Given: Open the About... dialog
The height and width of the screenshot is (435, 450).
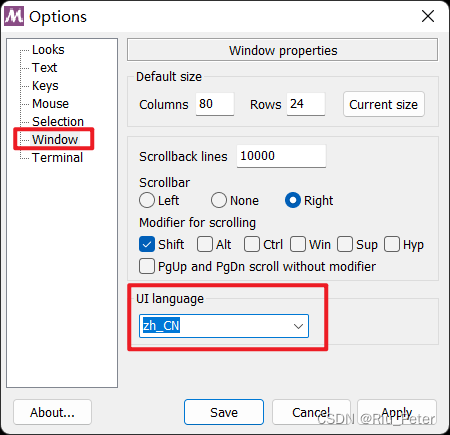Looking at the screenshot, I should [52, 412].
